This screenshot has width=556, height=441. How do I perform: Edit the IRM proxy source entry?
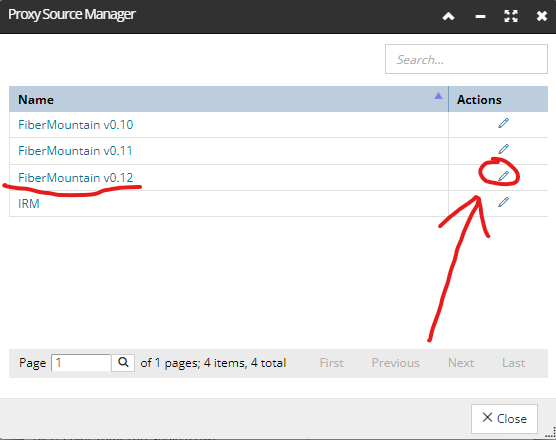(x=504, y=202)
